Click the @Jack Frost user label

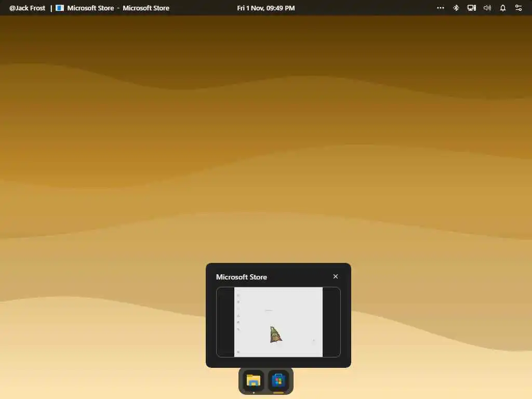pos(27,8)
